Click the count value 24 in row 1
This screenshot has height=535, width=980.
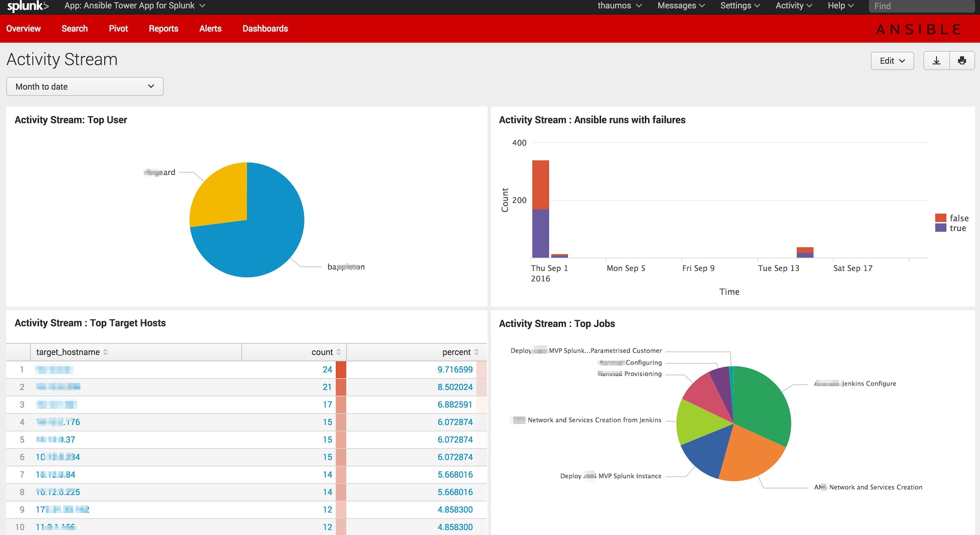coord(327,370)
